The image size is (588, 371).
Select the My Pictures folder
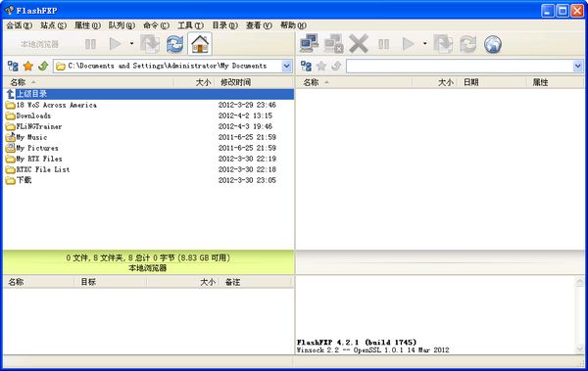click(x=149, y=148)
